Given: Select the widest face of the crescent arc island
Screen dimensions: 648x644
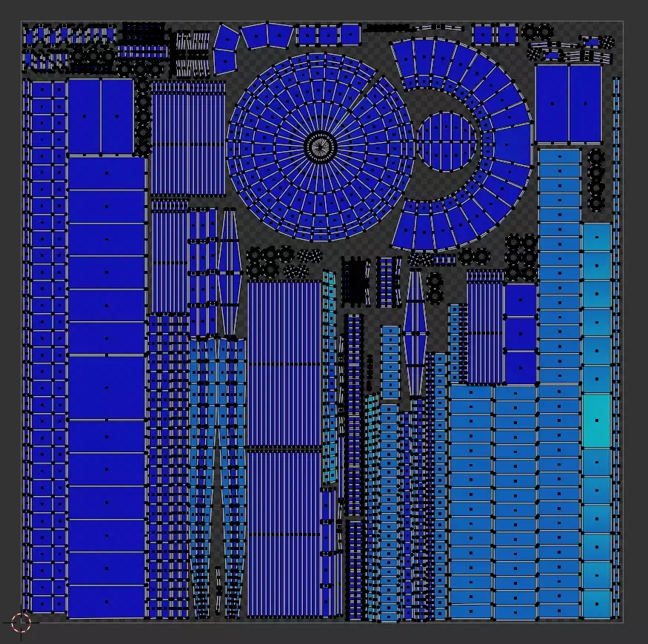Looking at the screenshot, I should click(513, 145).
